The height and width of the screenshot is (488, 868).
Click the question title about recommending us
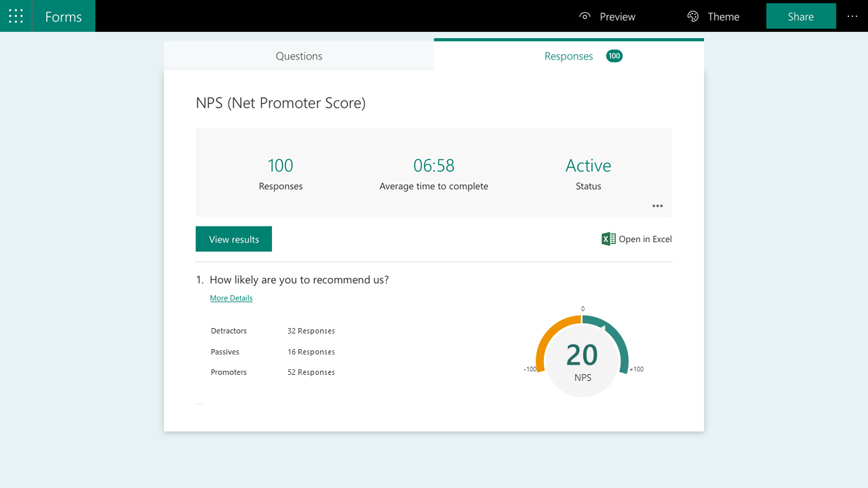click(299, 279)
